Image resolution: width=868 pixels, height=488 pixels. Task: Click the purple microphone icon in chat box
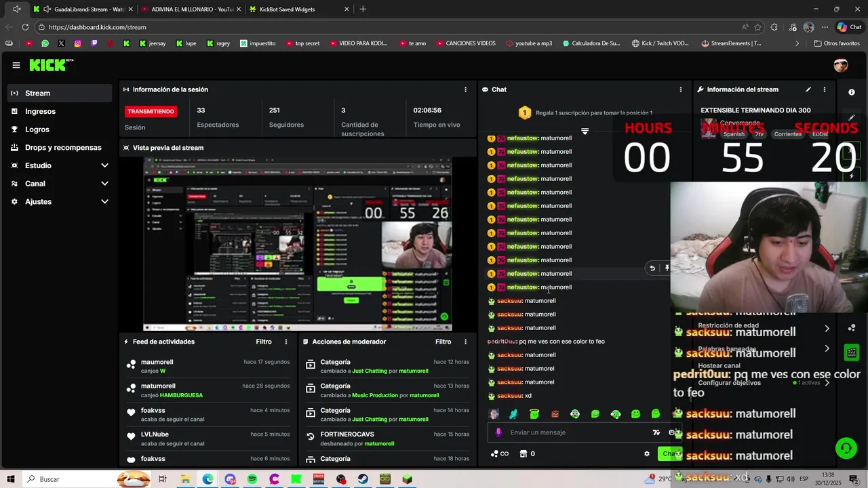[x=498, y=432]
